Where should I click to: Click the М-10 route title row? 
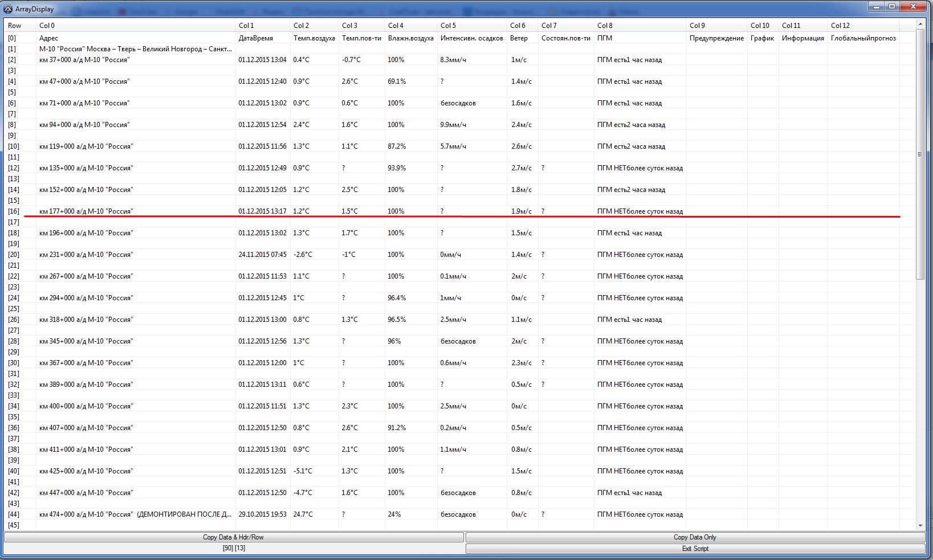point(135,49)
